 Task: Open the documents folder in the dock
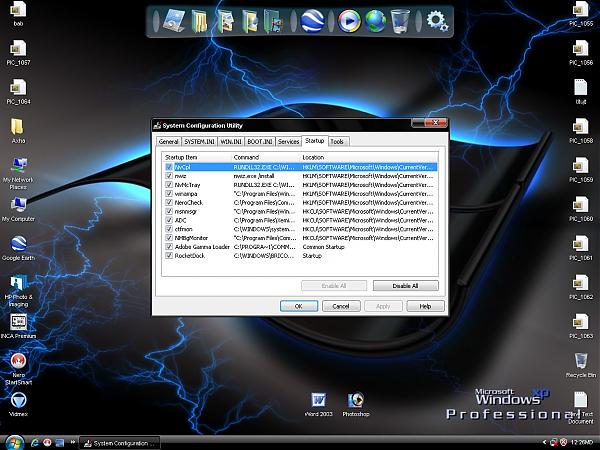click(199, 21)
